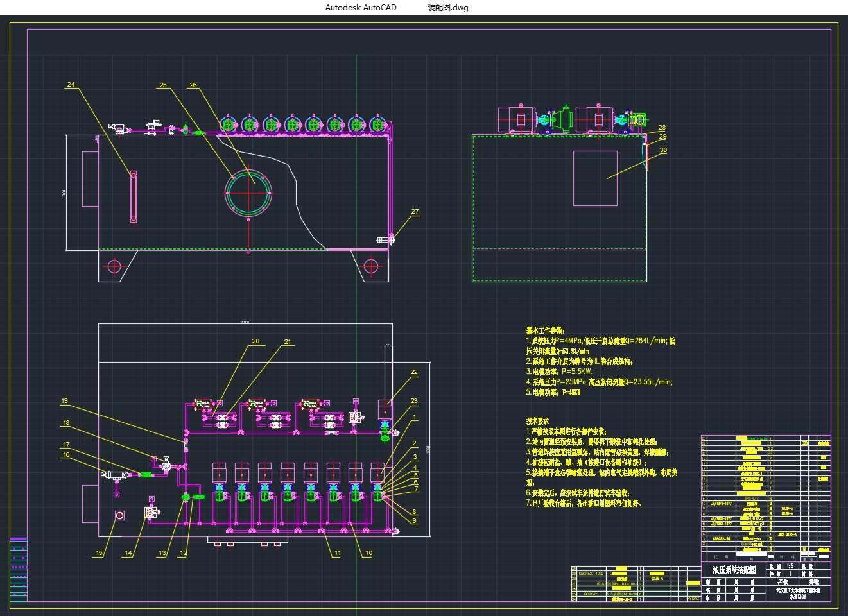Click the drain valve marked by callout 27
The image size is (848, 616).
pyautogui.click(x=387, y=240)
